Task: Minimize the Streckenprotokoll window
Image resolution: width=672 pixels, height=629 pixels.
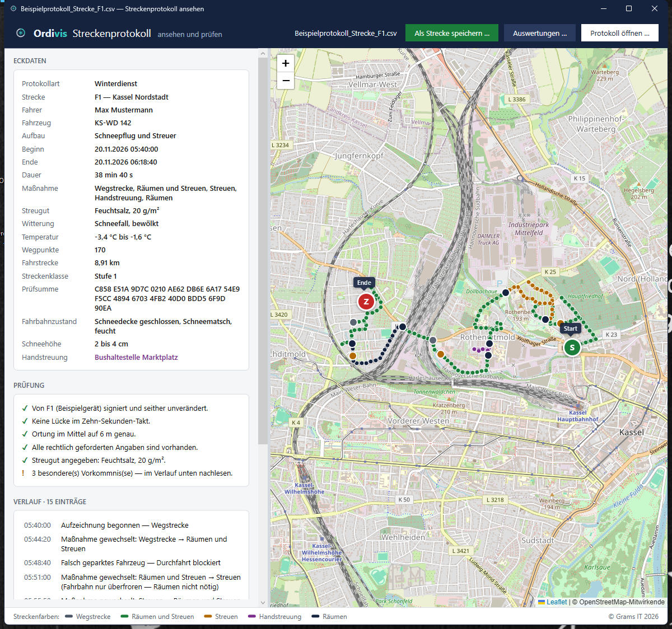Action: [604, 8]
